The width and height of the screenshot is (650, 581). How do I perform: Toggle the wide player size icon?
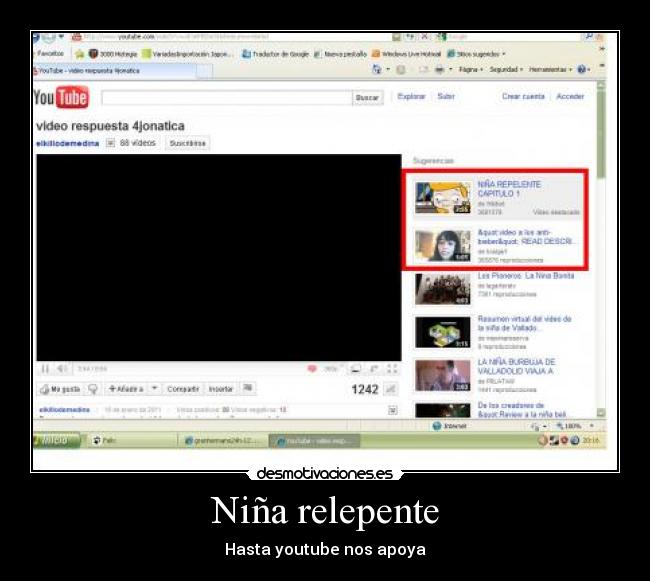pyautogui.click(x=355, y=369)
